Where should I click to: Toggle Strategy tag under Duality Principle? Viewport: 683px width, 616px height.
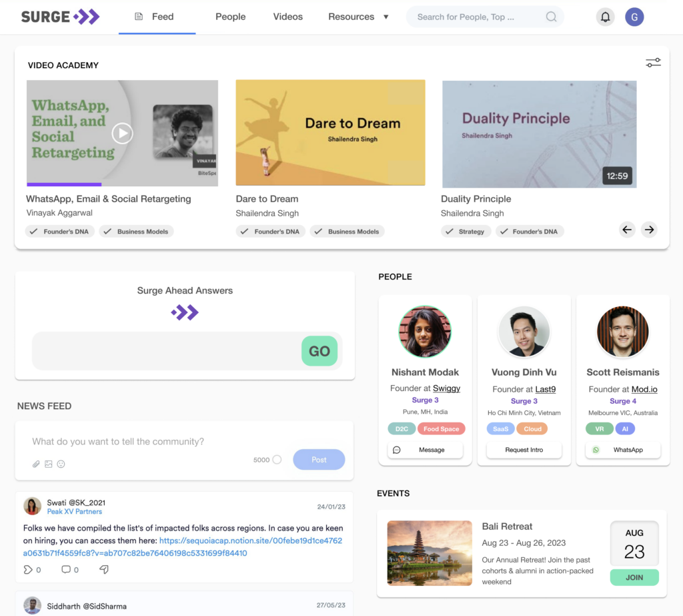[x=466, y=232]
